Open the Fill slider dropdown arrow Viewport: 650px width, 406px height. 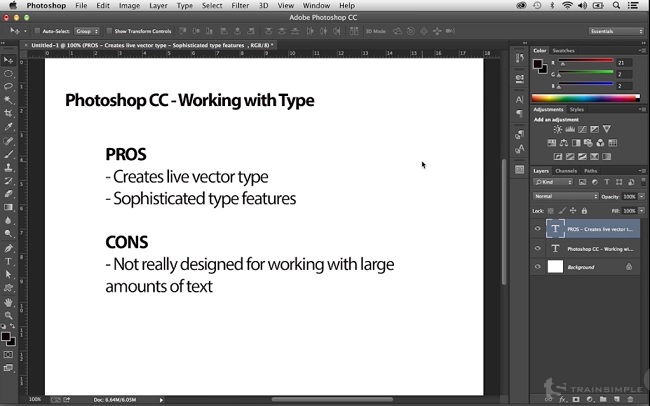(642, 211)
